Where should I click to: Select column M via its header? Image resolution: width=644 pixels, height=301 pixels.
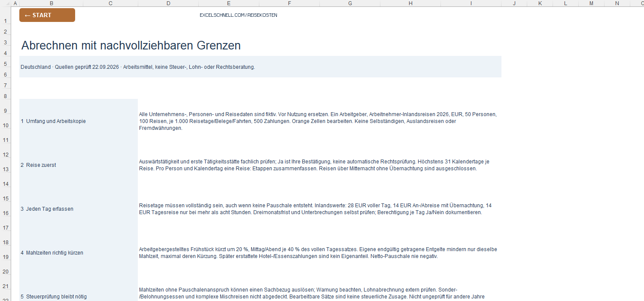tap(591, 3)
